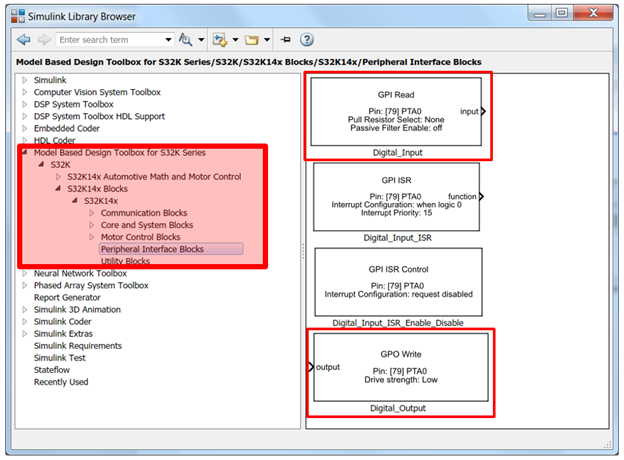
Task: Click the Digital_Input_ISR block label
Action: click(x=398, y=238)
